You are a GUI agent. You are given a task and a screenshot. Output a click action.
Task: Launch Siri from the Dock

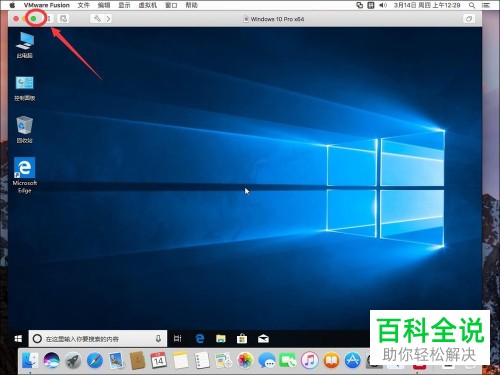point(51,360)
